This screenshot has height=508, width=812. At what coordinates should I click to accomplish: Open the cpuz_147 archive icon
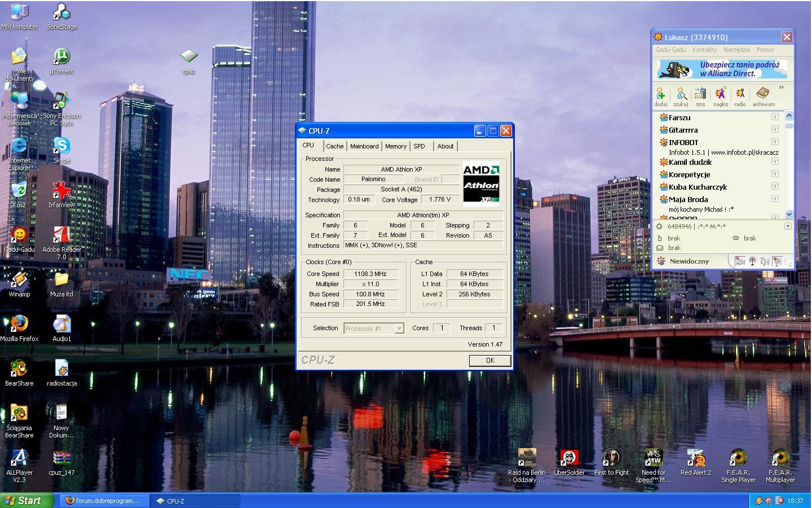pos(61,462)
